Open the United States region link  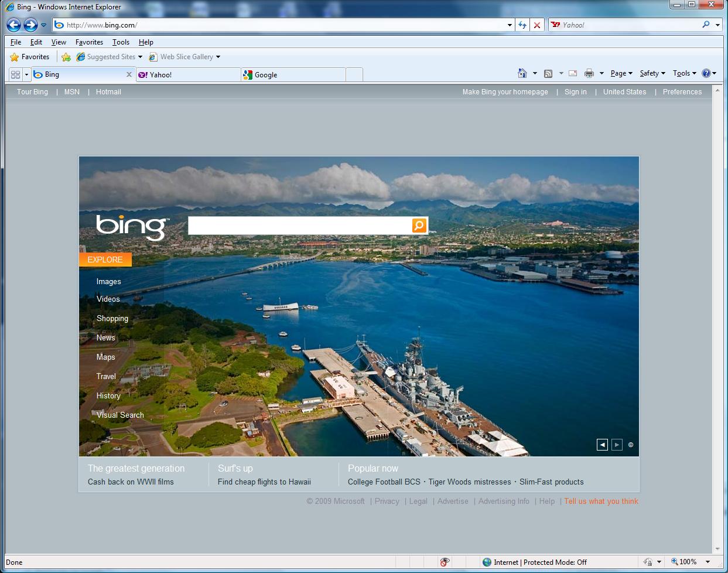[x=625, y=92]
